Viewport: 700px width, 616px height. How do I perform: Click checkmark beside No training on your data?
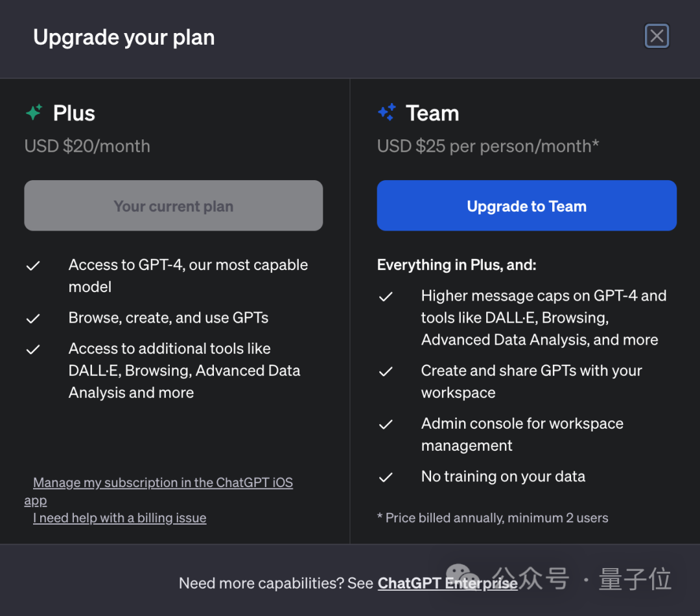click(x=386, y=477)
